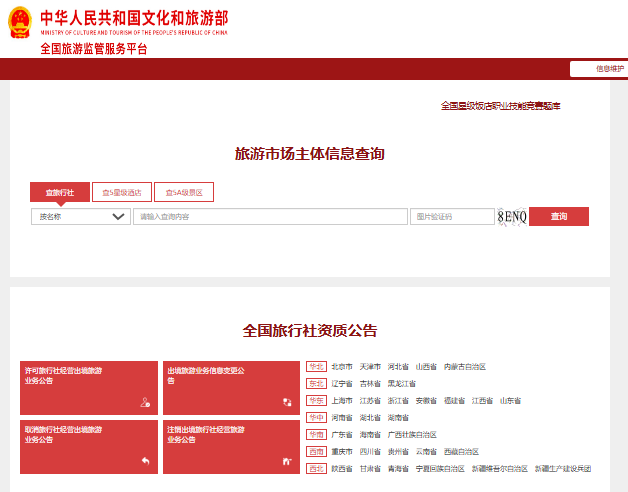The width and height of the screenshot is (628, 492).
Task: Select the 华东 region tag
Action: (x=316, y=401)
